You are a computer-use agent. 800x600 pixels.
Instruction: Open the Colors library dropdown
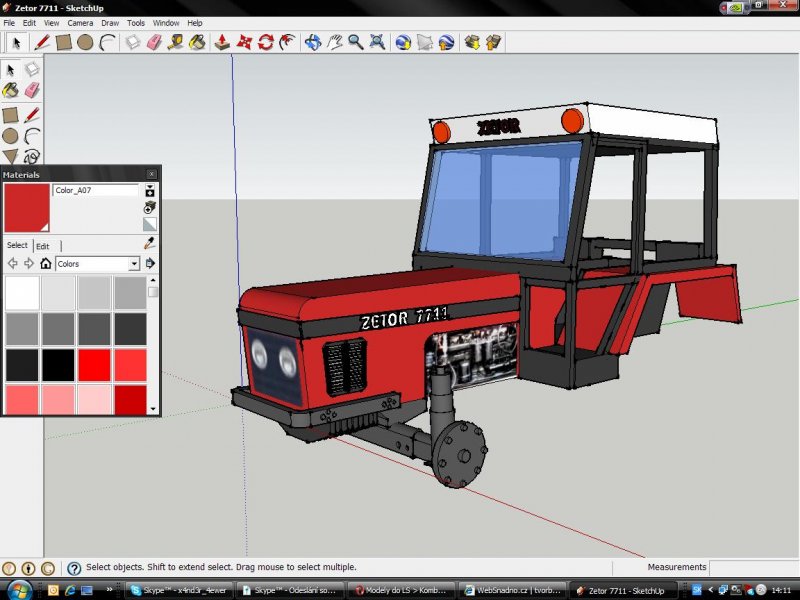tap(134, 264)
